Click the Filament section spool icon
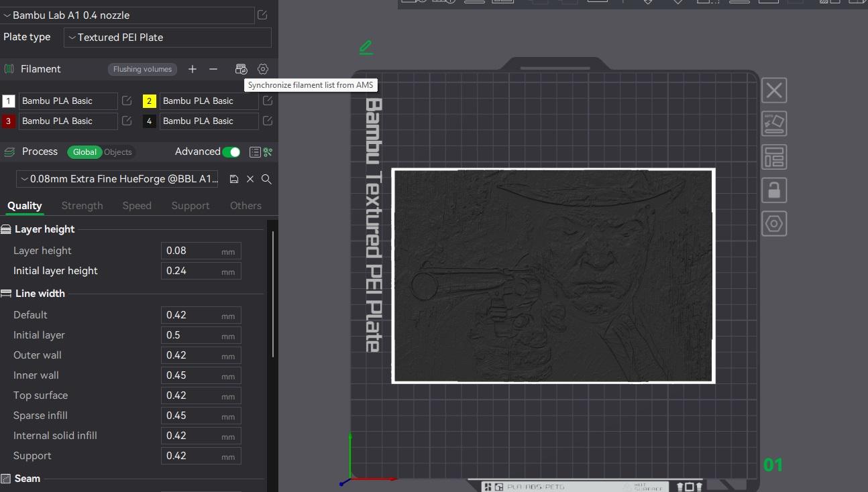This screenshot has width=868, height=492. (9, 69)
